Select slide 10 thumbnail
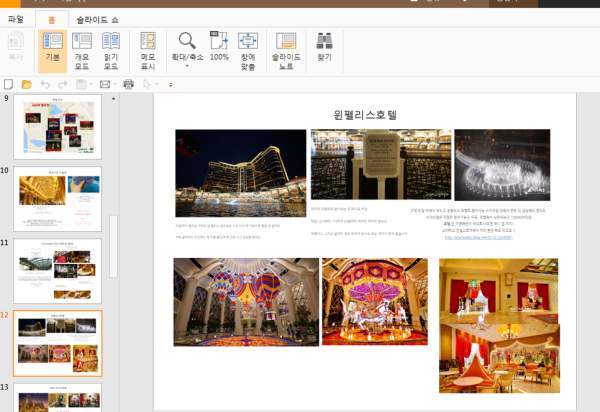 (x=58, y=199)
